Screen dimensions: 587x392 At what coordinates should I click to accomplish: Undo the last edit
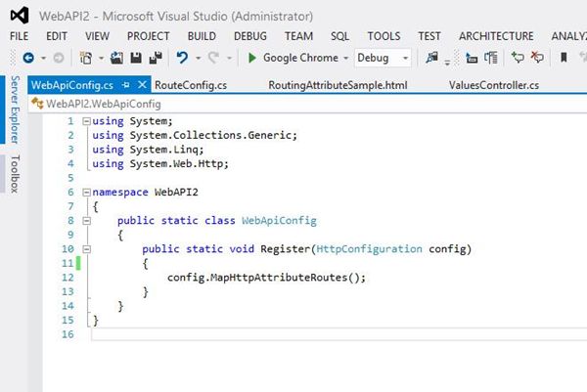coord(182,58)
